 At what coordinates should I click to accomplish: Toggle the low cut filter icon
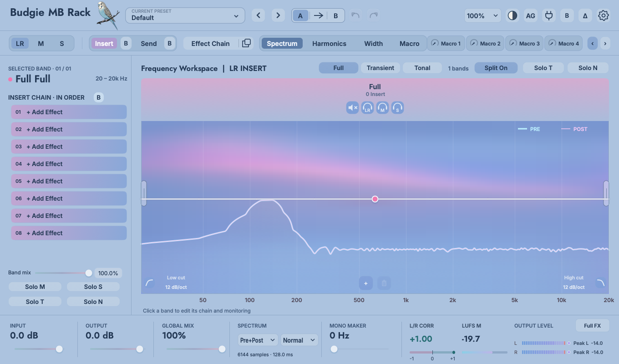click(149, 283)
